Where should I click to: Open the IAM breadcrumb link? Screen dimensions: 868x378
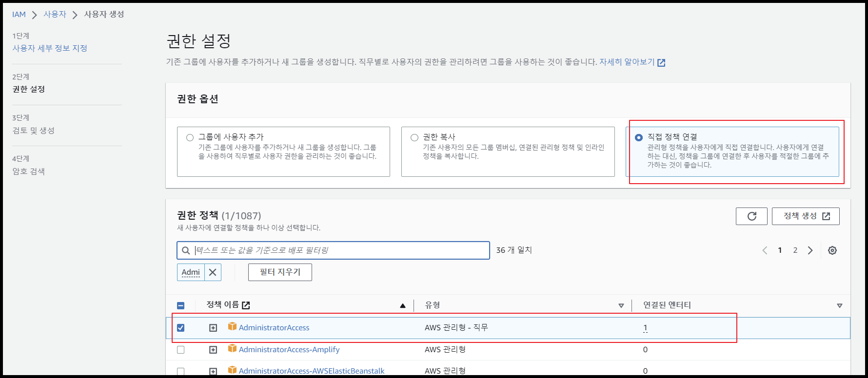click(19, 15)
